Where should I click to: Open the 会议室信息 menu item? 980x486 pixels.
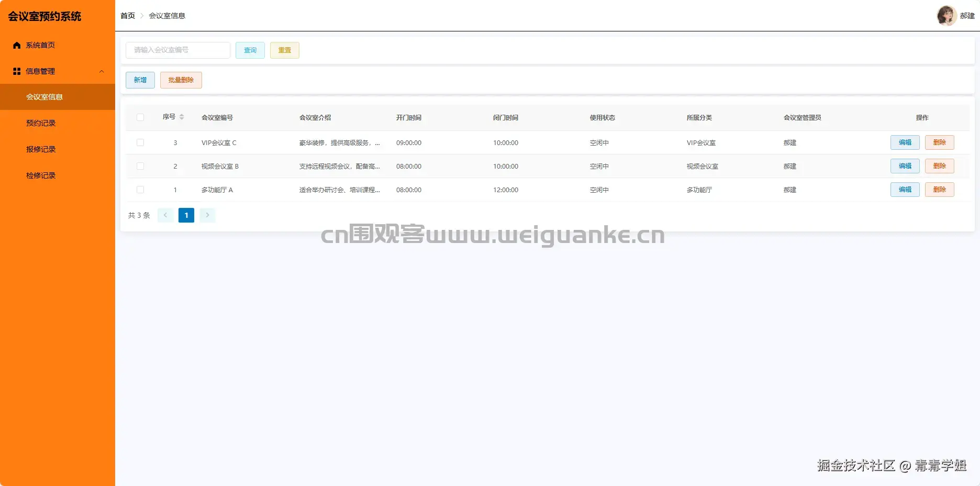tap(58, 97)
